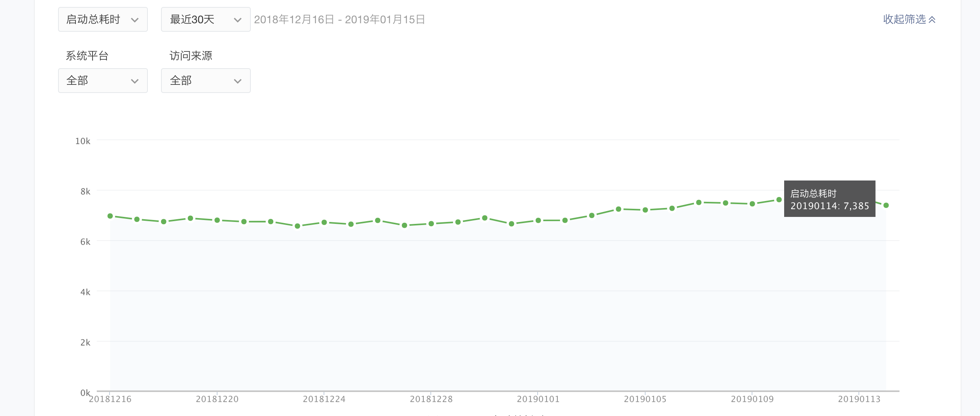980x416 pixels.
Task: Click the 访问来源 filter label
Action: click(x=191, y=56)
